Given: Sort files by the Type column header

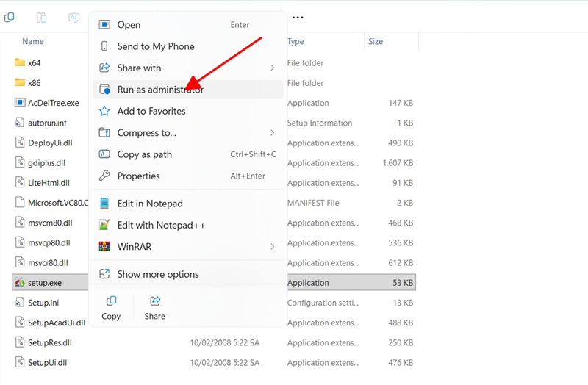Looking at the screenshot, I should (296, 41).
